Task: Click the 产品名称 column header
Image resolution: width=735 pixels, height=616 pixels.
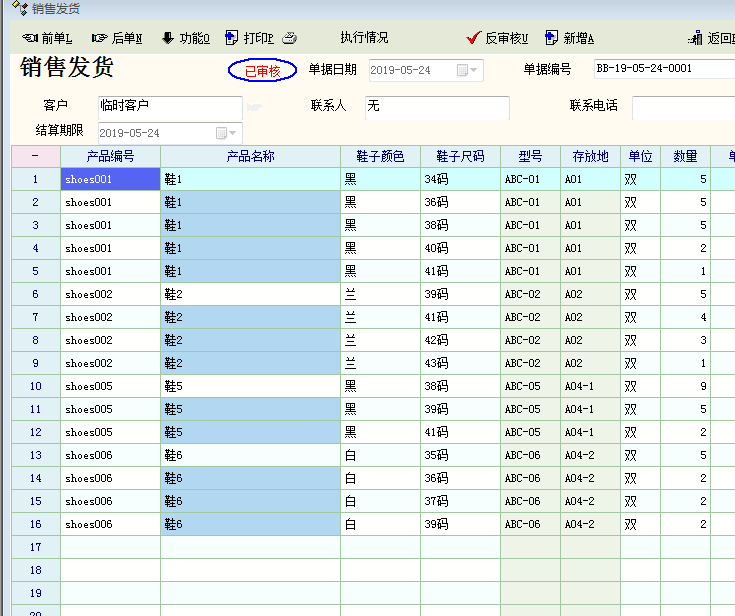Action: tap(250, 156)
